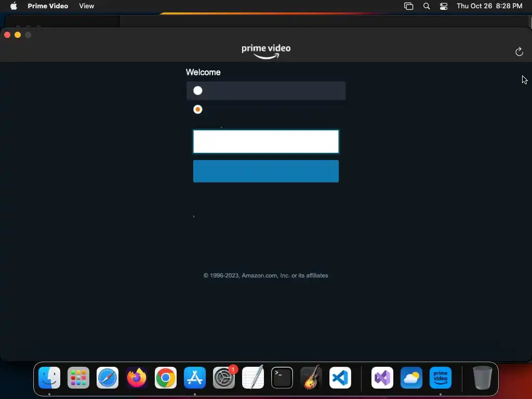Open the App Store from the Dock
The image size is (532, 399).
195,378
